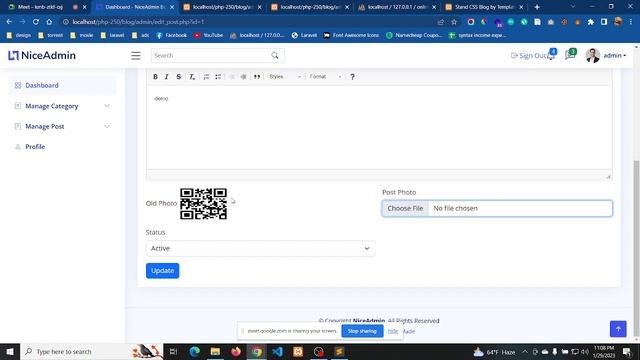Click the search magnifier icon
Viewport: 640px width, 360px height.
tap(275, 56)
